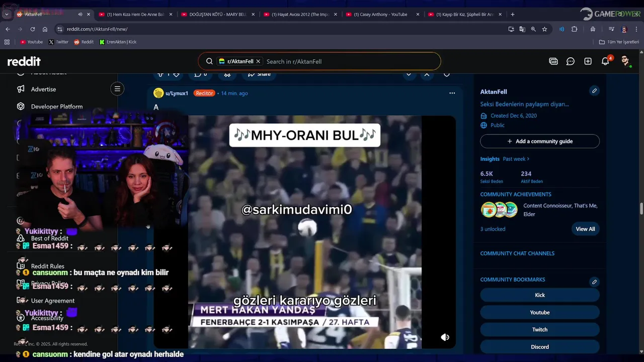Open the tab search dropdown arrow
Image resolution: width=644 pixels, height=362 pixels.
[x=7, y=15]
